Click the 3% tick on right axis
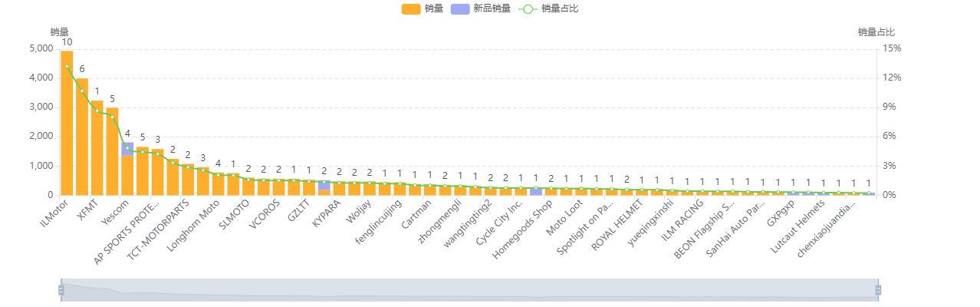980x307 pixels. coord(889,166)
